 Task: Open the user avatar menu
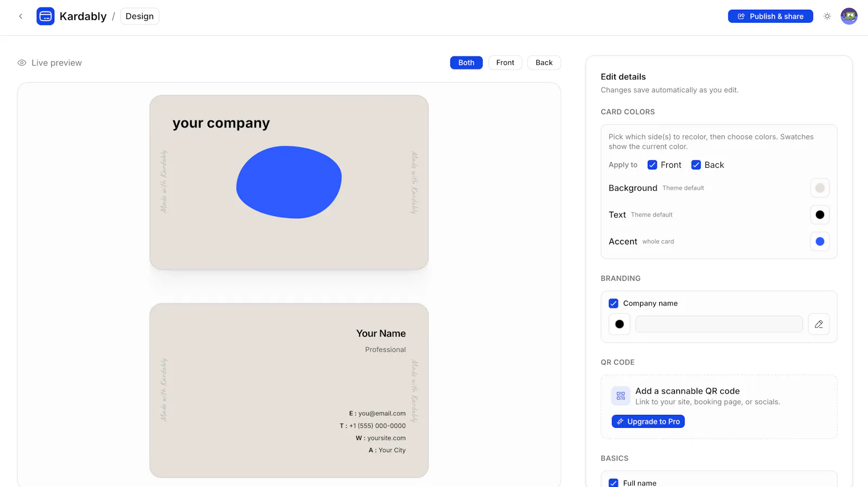tap(849, 16)
